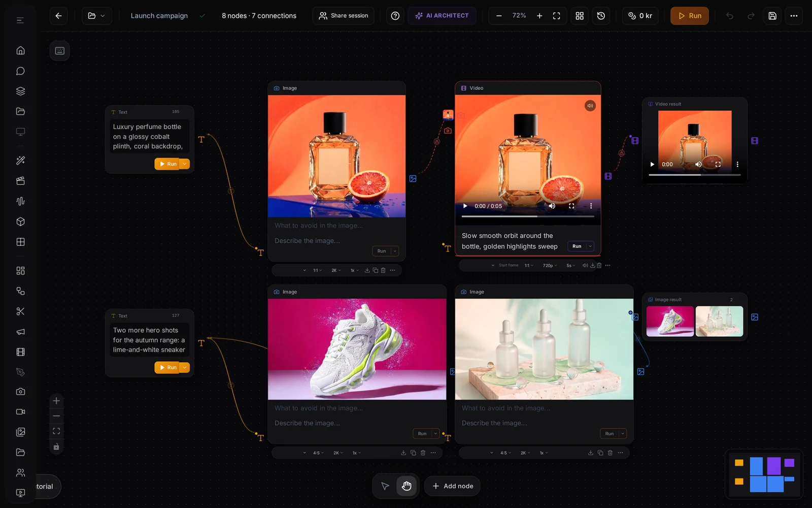Open the clapperboard icon in sidebar
Screen dimensions: 812x508
point(20,181)
